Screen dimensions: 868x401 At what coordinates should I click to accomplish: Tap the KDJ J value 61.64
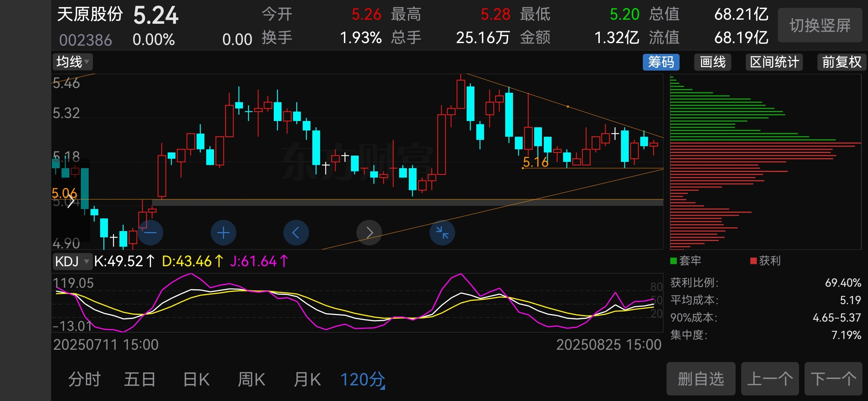click(259, 261)
